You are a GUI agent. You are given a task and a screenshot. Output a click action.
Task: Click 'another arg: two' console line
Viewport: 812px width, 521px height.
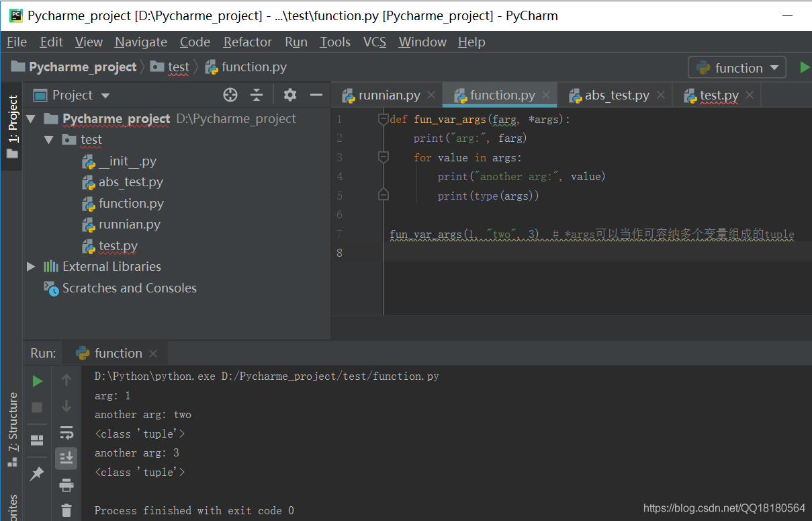tap(143, 415)
